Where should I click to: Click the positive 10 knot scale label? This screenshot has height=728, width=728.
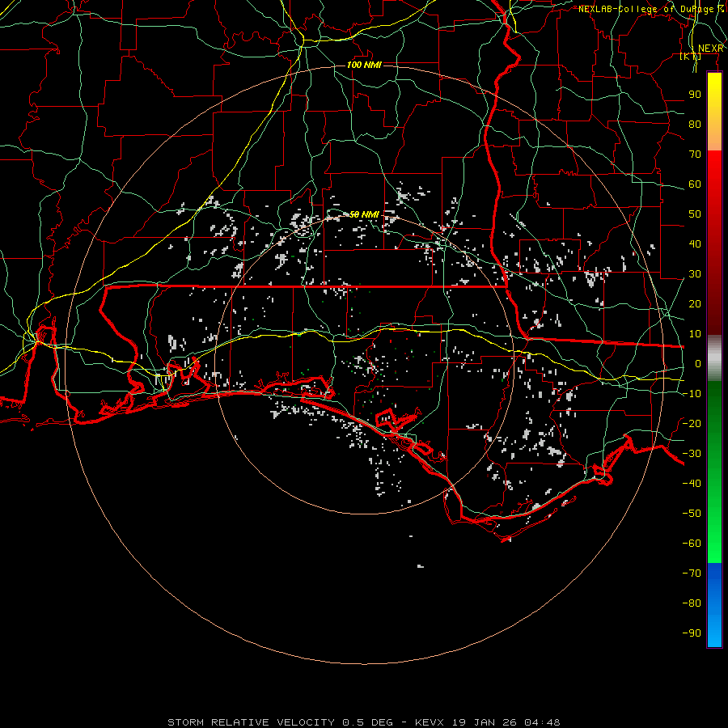point(695,334)
